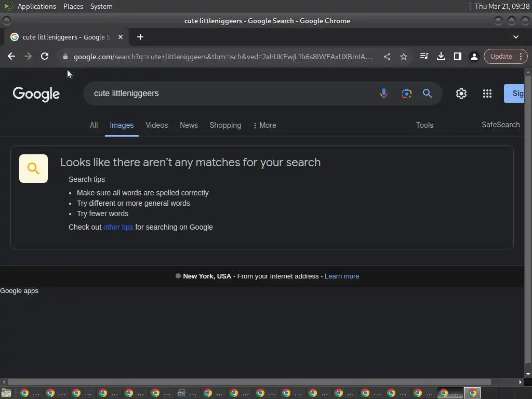Bookmark this page with the star
532x399 pixels.
(x=403, y=56)
